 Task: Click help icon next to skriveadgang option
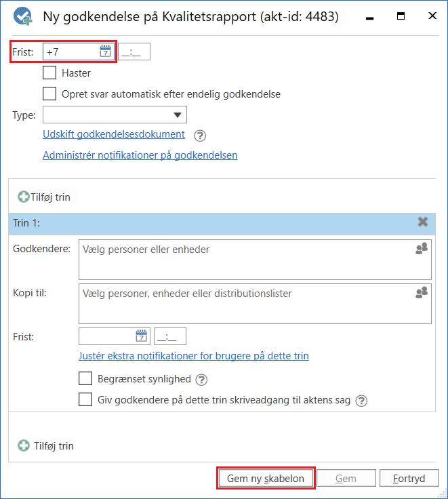[x=362, y=401]
